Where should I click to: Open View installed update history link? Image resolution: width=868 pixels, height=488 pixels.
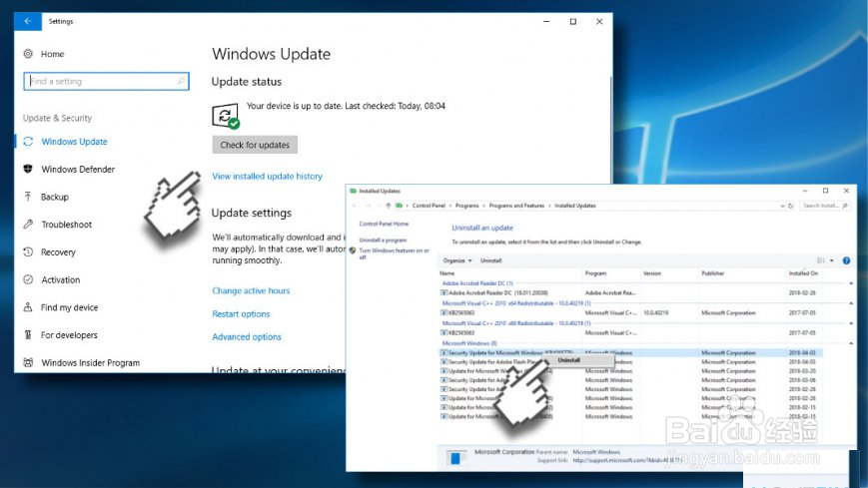pyautogui.click(x=267, y=176)
